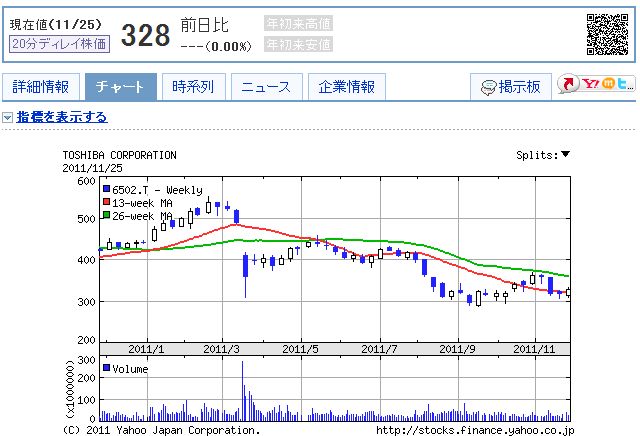Click the 2011/5 axis label
This screenshot has height=436, width=640.
(300, 349)
